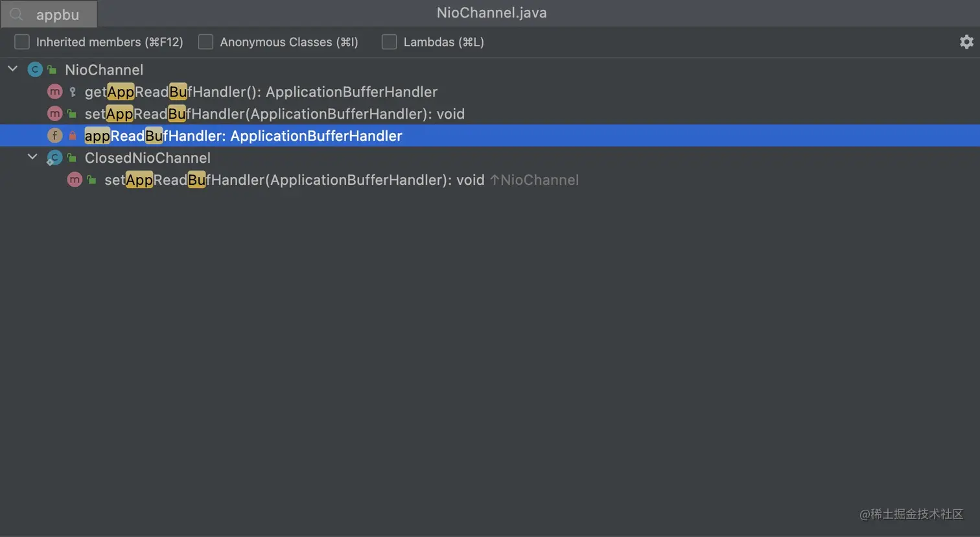Click the method icon beside getAppReadBufHandler

(x=55, y=91)
